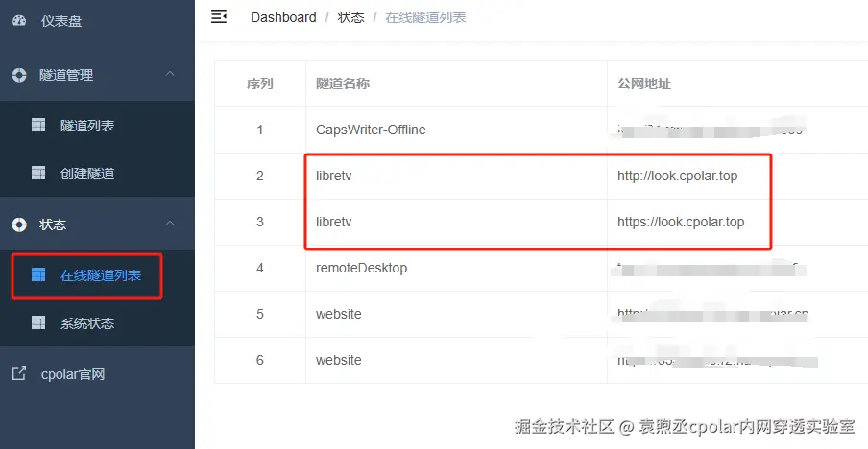Select the libretv name in row 3
The image size is (868, 449).
334,222
